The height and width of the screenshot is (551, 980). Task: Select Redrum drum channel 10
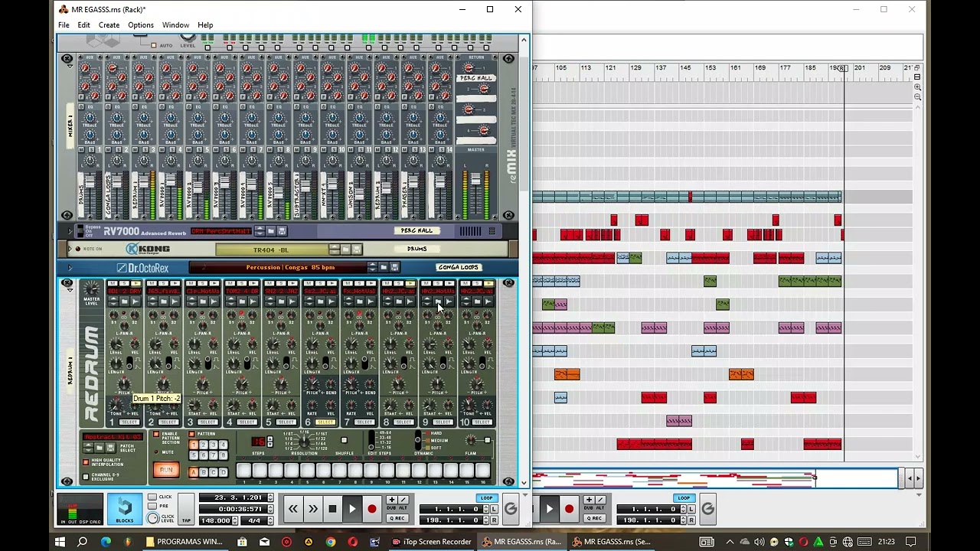[482, 422]
